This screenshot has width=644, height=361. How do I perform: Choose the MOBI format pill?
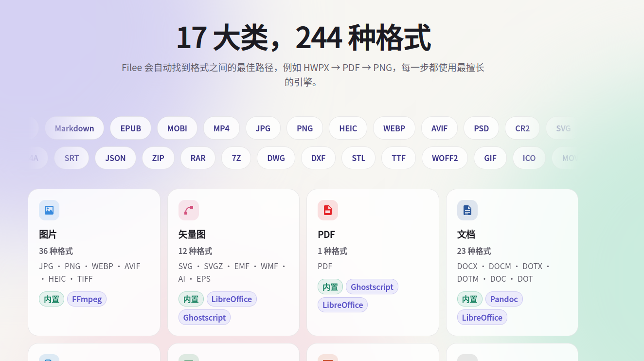pos(177,128)
